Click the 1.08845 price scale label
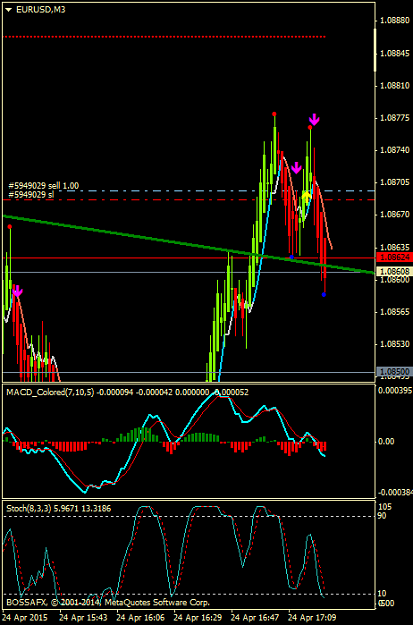The image size is (413, 625). tap(395, 53)
